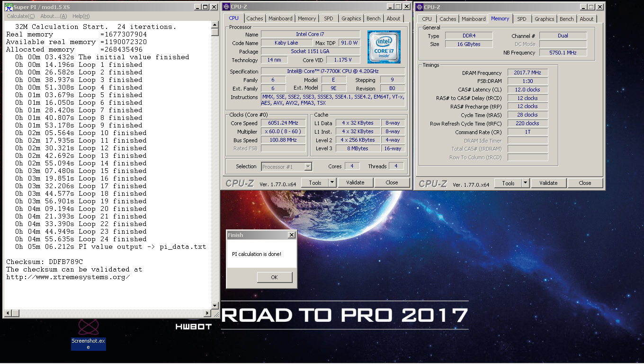Click the Channel # Dual field
The height and width of the screenshot is (364, 644).
click(563, 36)
